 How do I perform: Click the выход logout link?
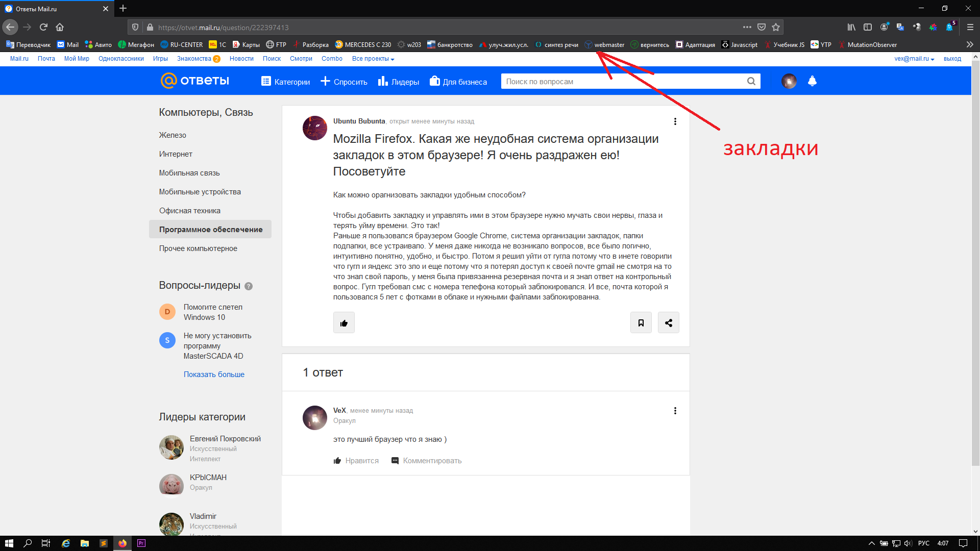(x=952, y=59)
